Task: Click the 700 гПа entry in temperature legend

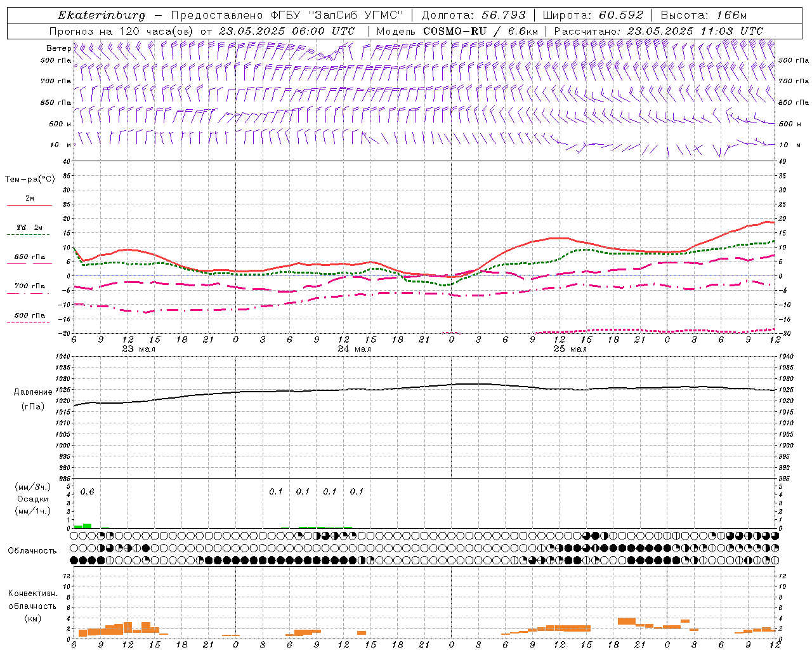Action: pos(30,286)
